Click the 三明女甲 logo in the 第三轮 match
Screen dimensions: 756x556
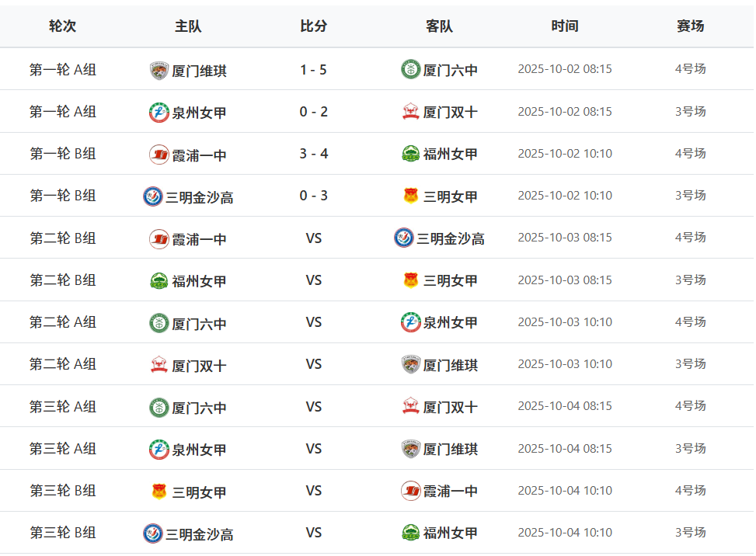tap(159, 492)
